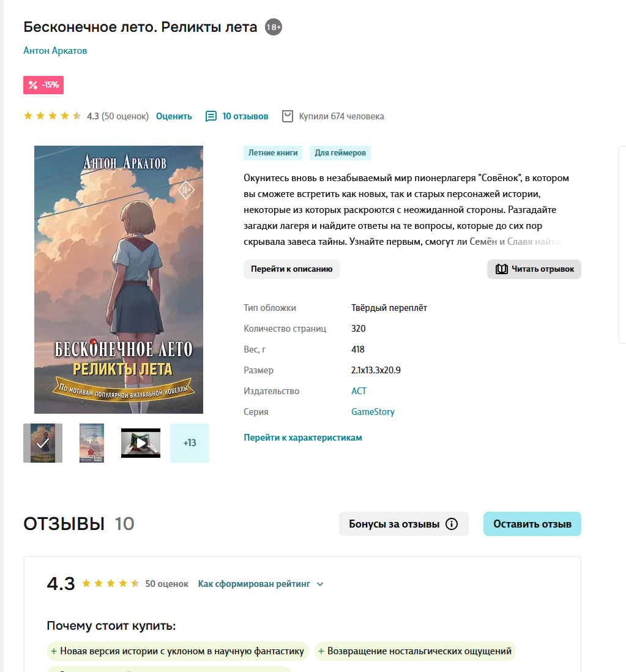Open the GameStory series link

click(x=373, y=412)
